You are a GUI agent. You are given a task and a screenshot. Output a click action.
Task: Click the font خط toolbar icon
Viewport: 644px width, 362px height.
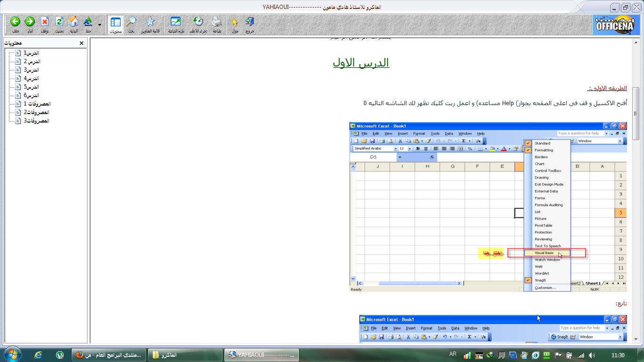coord(88,25)
